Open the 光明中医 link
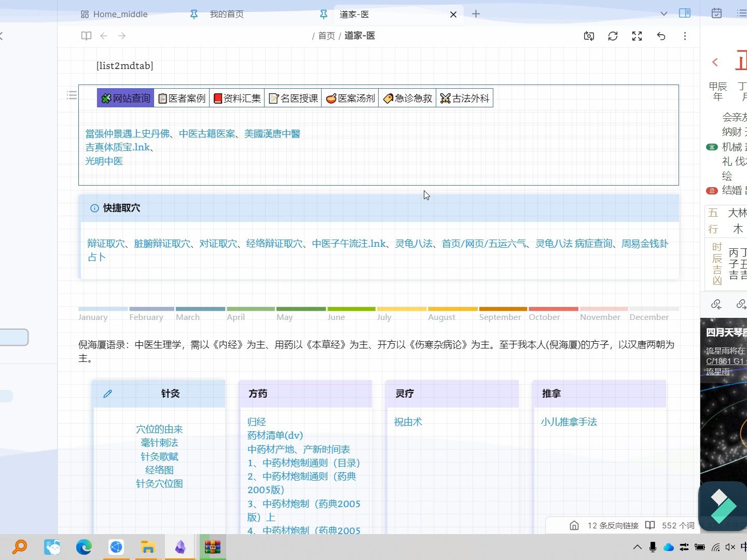The image size is (747, 560). tap(104, 161)
